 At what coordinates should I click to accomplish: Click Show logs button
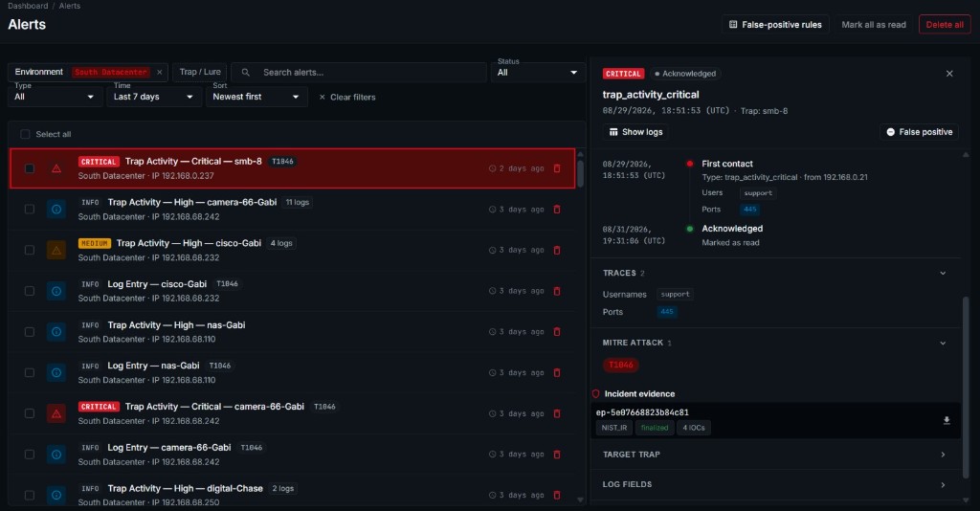pyautogui.click(x=635, y=132)
